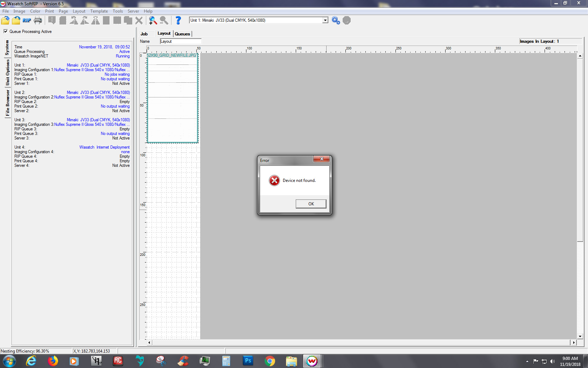
Task: Open the Server menu
Action: click(133, 11)
